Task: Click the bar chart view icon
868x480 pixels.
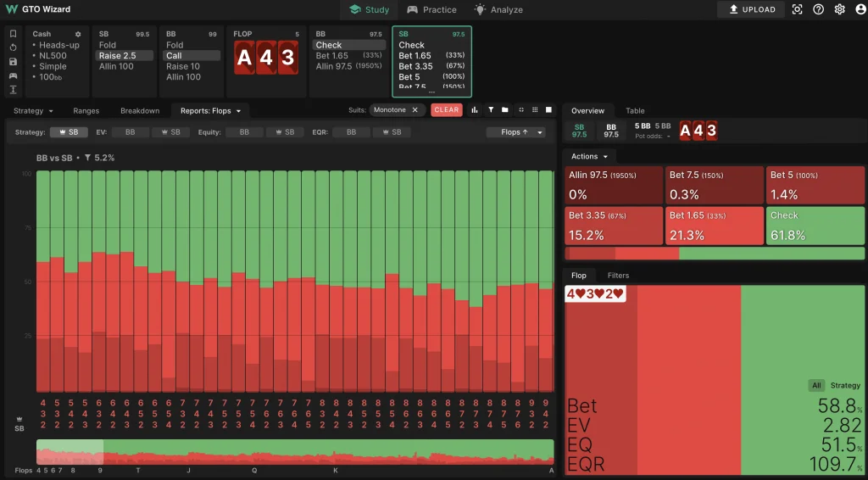Action: [x=475, y=110]
